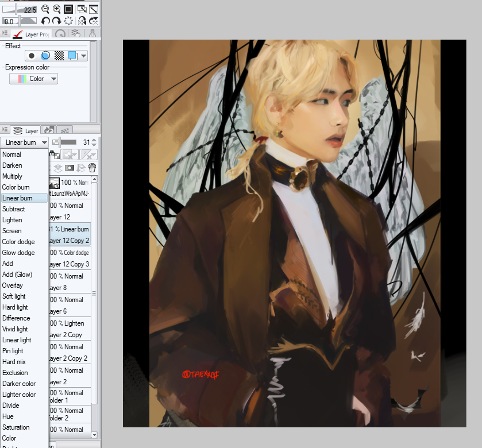
Task: Reset canvas rotation with dotted circular arrows icon
Action: click(68, 21)
